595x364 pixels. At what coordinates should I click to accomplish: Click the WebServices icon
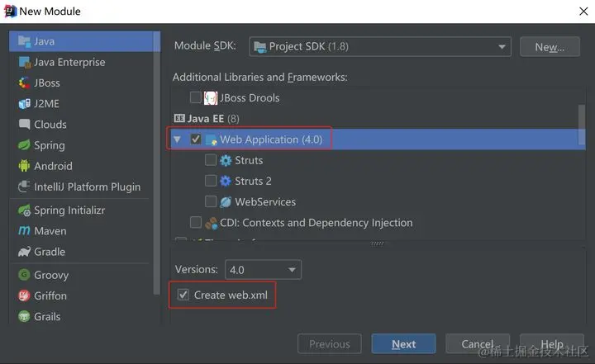coord(226,202)
